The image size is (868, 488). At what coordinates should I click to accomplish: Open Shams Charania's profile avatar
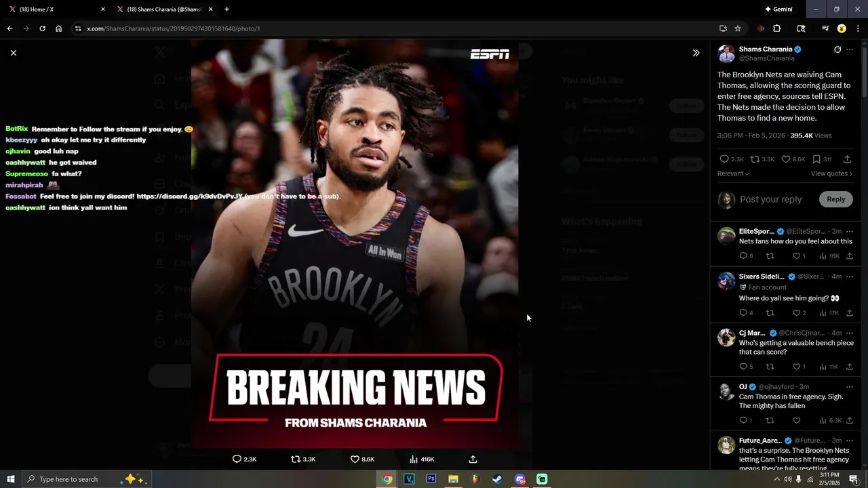tap(726, 54)
